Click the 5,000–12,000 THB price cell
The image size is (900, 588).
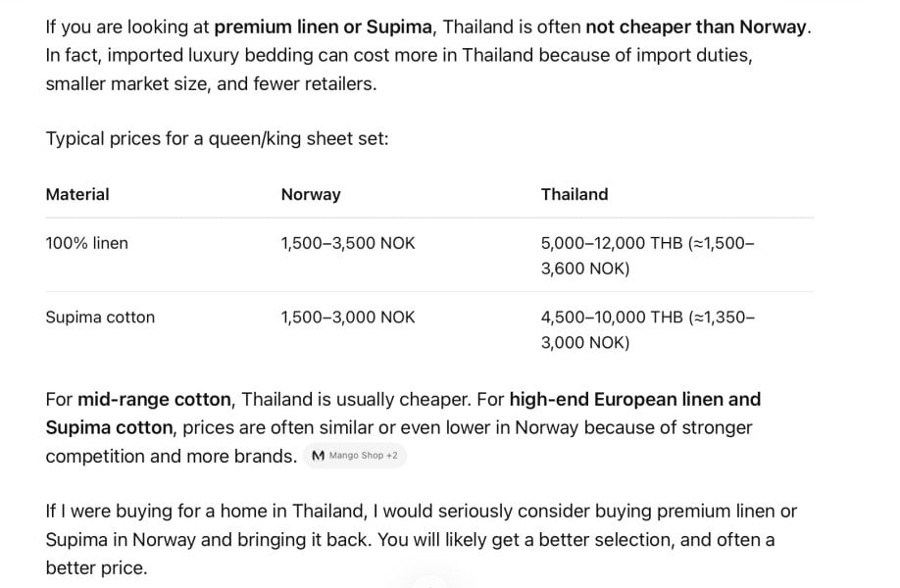click(x=647, y=256)
